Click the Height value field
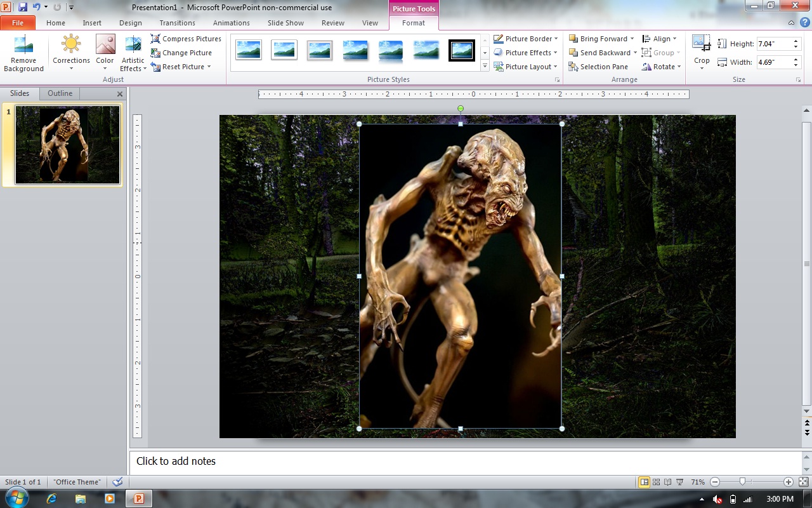Viewport: 812px width, 508px height. click(773, 44)
